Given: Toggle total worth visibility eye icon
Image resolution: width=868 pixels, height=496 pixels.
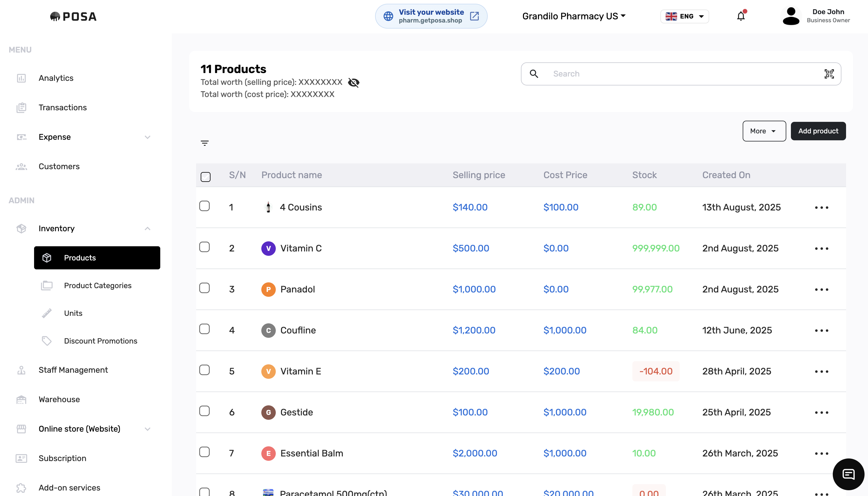Looking at the screenshot, I should [x=354, y=83].
